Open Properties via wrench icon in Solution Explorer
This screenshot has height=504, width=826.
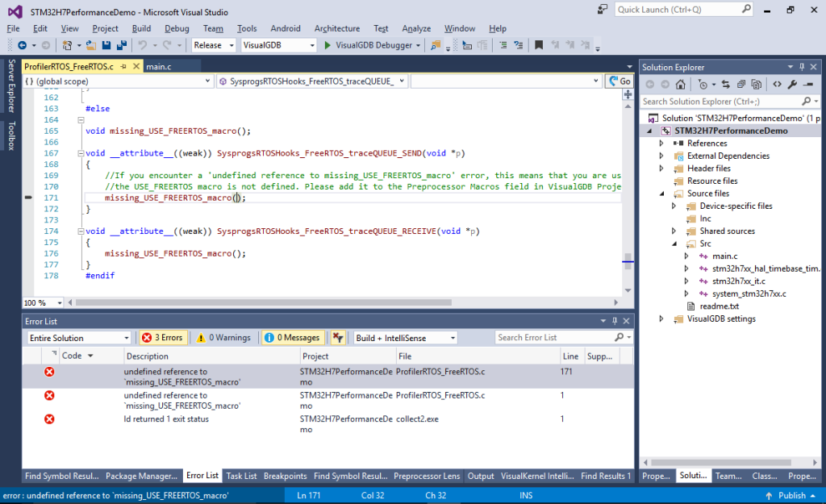click(794, 84)
